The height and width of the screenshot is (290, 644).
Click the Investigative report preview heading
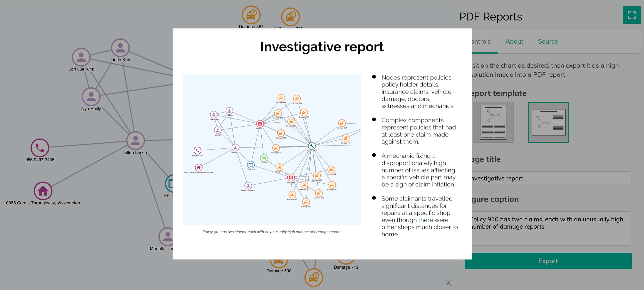322,47
